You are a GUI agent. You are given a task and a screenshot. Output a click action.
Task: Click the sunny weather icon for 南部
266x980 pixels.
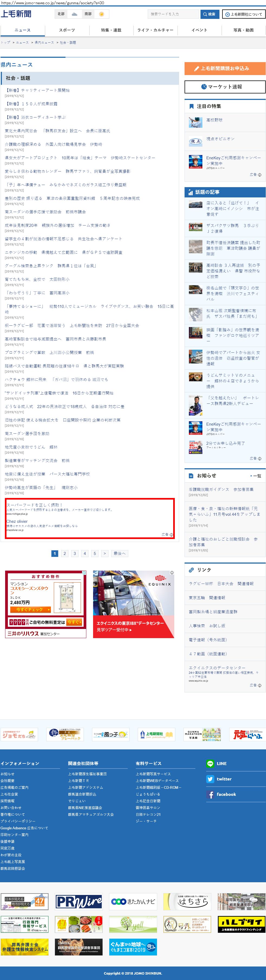point(101,14)
